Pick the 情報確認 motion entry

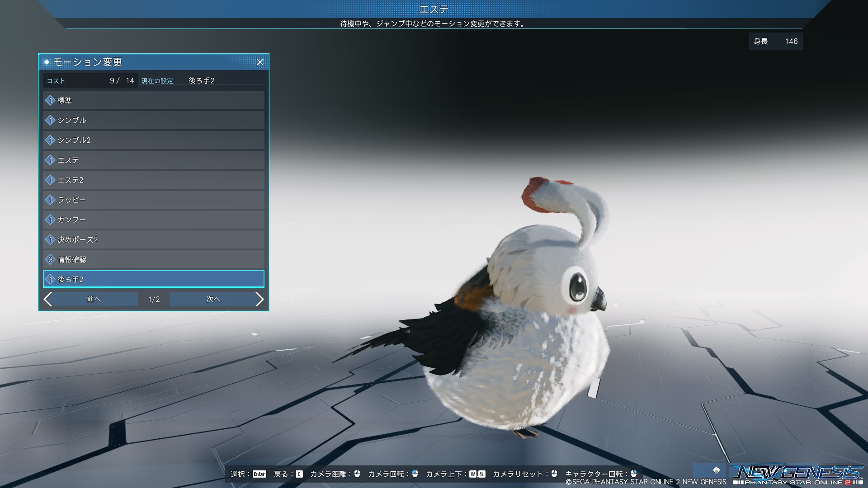click(x=154, y=259)
